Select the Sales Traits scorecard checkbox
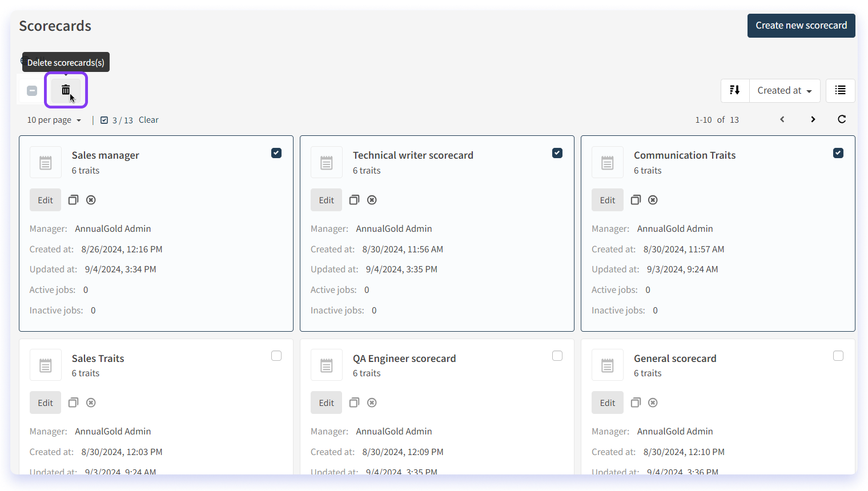 276,356
